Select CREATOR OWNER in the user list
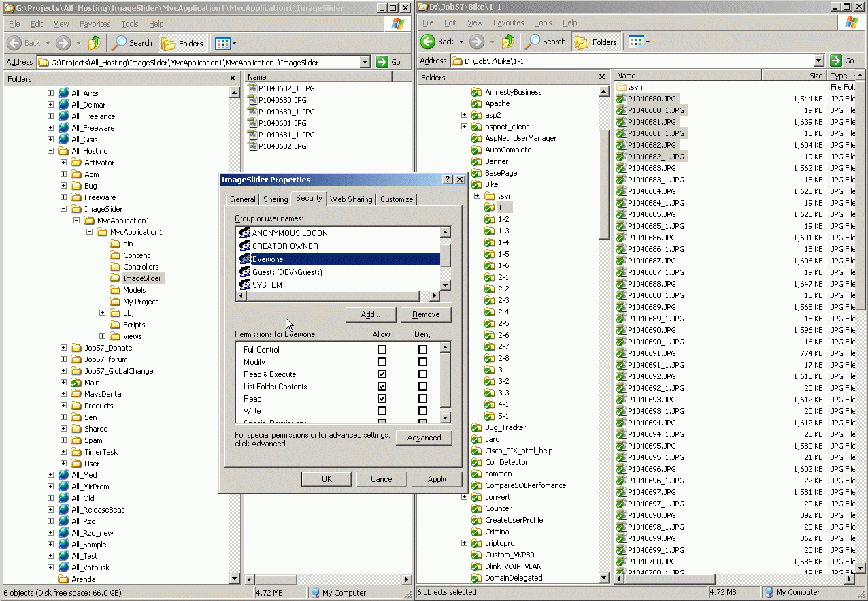Image resolution: width=868 pixels, height=601 pixels. 285,246
